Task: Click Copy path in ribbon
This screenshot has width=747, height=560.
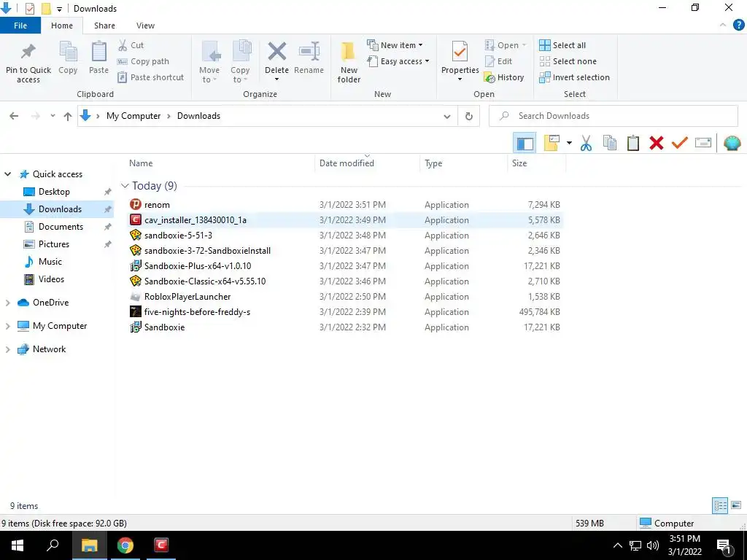Action: point(143,61)
